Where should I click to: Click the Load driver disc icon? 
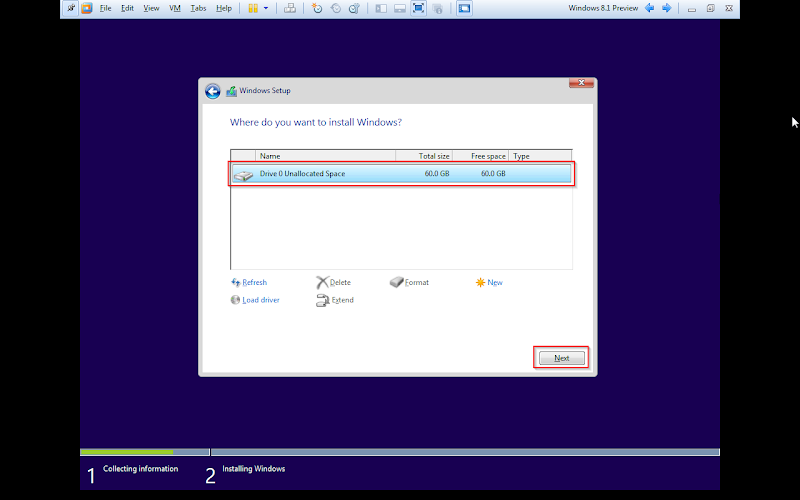(x=235, y=300)
